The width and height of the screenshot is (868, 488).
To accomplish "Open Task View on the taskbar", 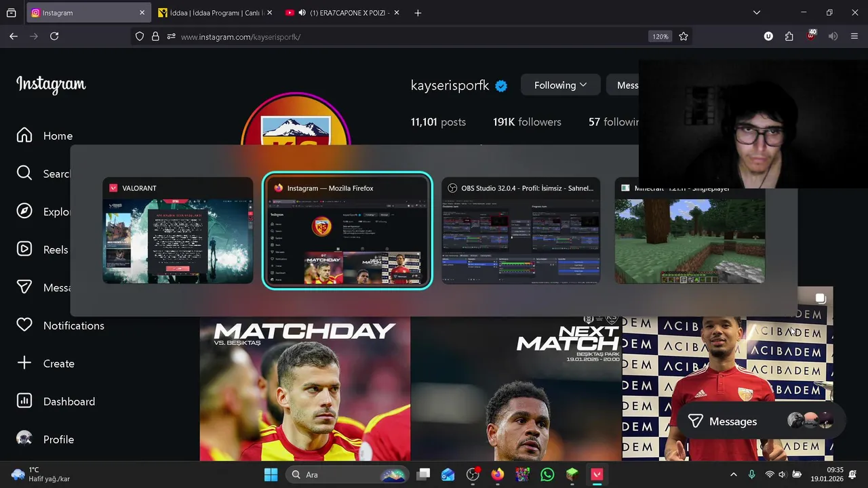I will click(423, 474).
